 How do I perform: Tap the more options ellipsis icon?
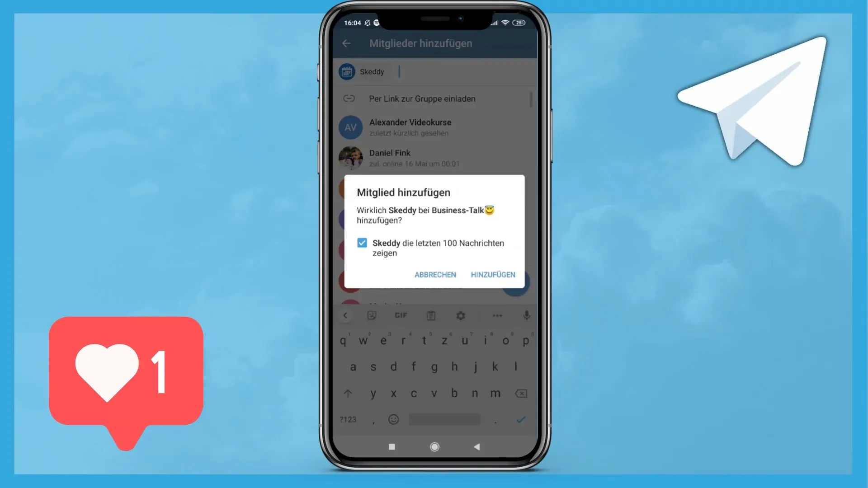495,315
